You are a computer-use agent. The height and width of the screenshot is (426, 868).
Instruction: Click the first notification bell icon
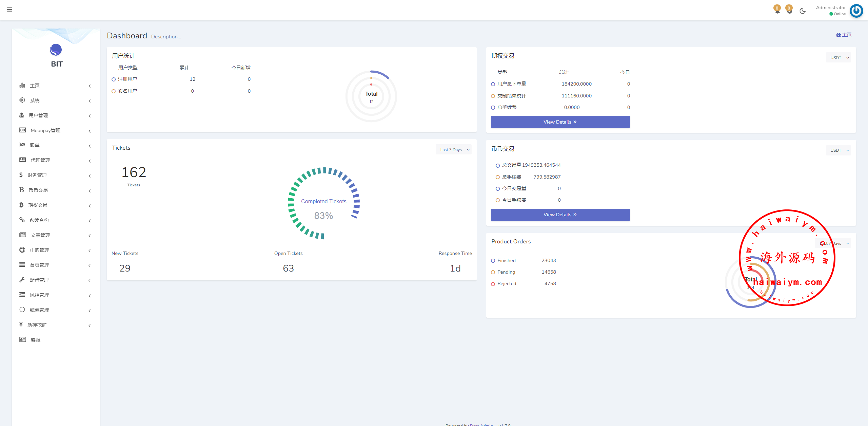(777, 10)
